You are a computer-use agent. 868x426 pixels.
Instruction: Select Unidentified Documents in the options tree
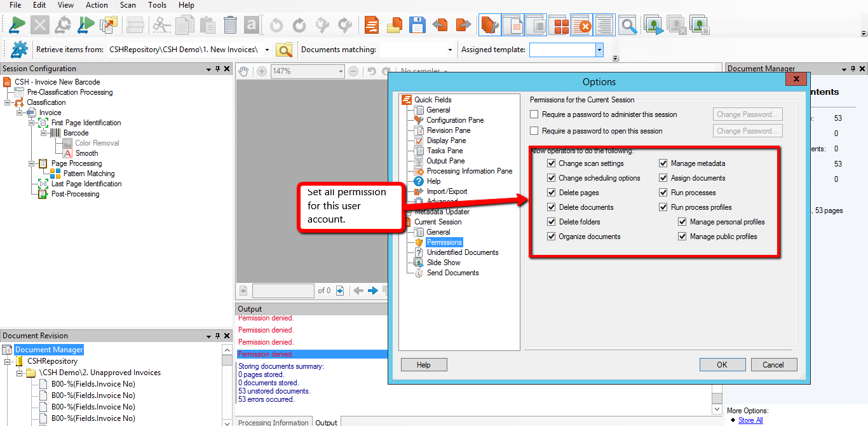point(462,252)
